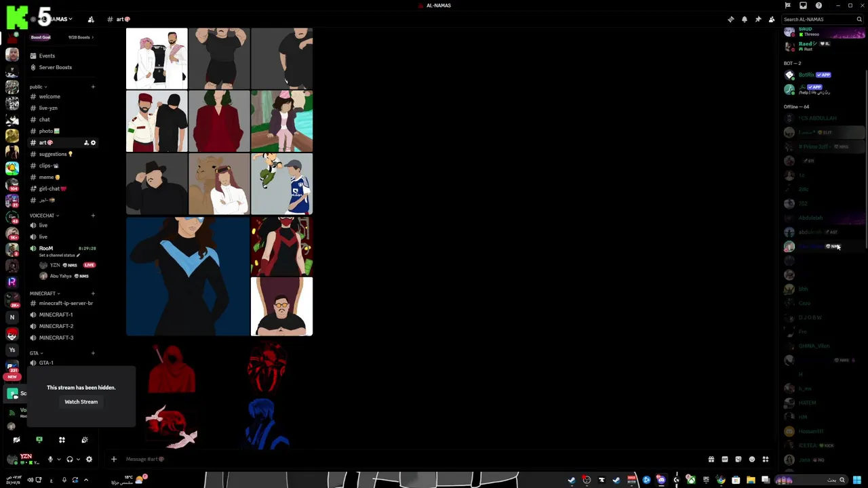The height and width of the screenshot is (488, 868).
Task: Join the MINECRAFT-2 voice channel
Action: point(62,326)
